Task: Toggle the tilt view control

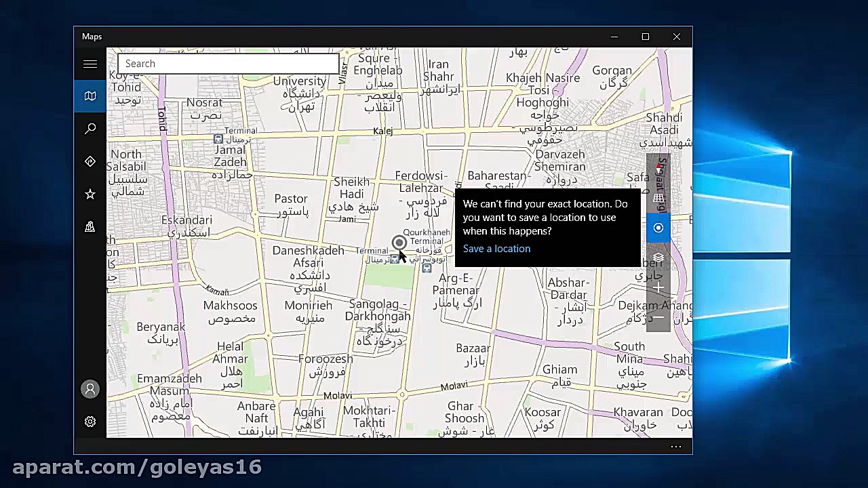Action: tap(658, 197)
